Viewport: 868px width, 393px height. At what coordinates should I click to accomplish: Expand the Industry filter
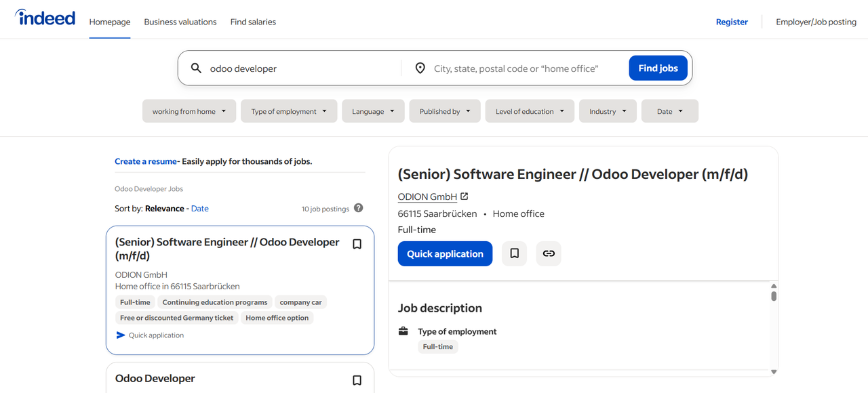coord(608,111)
